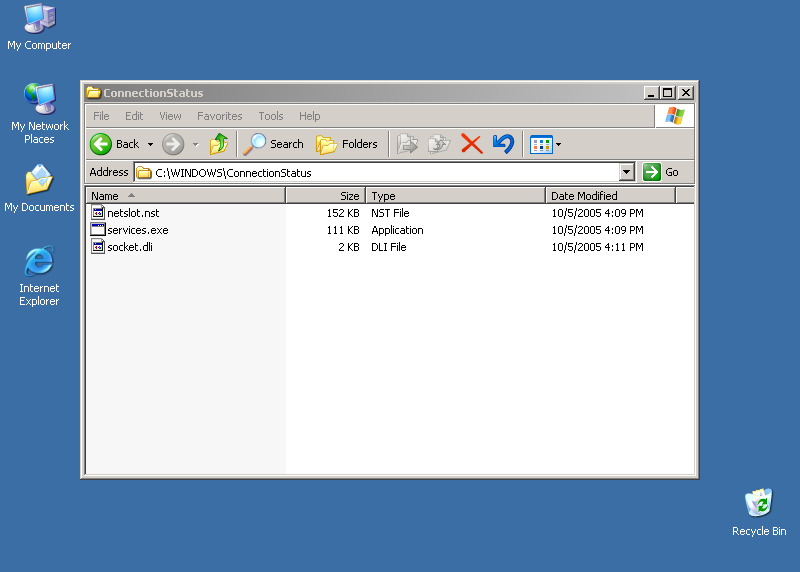Open the Views dropdown button
The width and height of the screenshot is (800, 572).
tap(546, 144)
